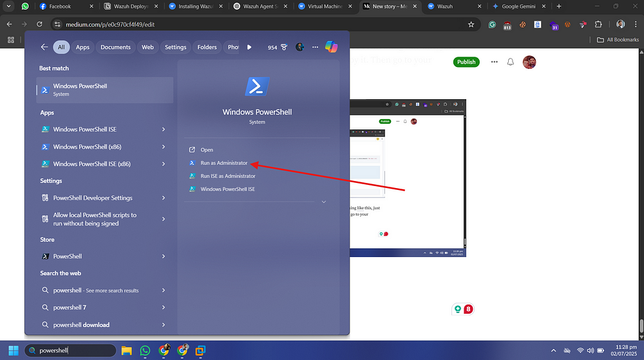Click Open in PowerShell actions
The height and width of the screenshot is (360, 644).
click(x=207, y=150)
